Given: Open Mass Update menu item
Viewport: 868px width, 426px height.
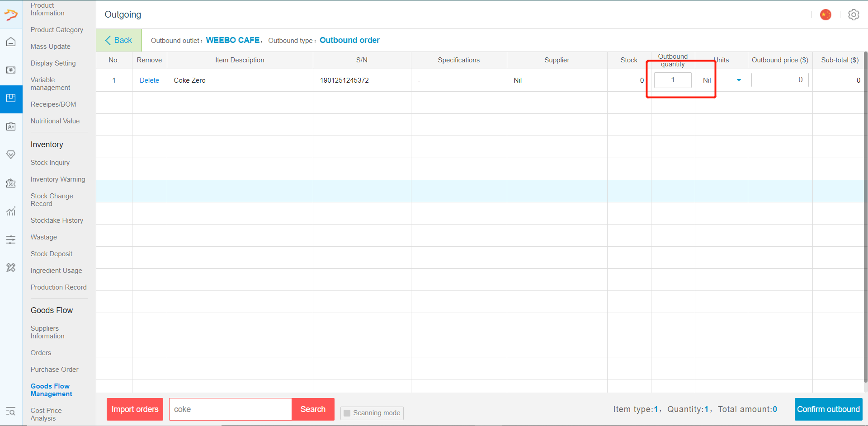Looking at the screenshot, I should (50, 47).
